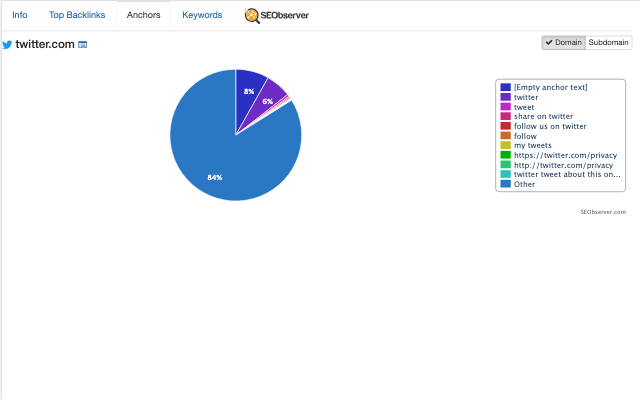Screen dimensions: 640x400
Task: Click the SEObserver.com chart credit text
Action: (x=603, y=212)
